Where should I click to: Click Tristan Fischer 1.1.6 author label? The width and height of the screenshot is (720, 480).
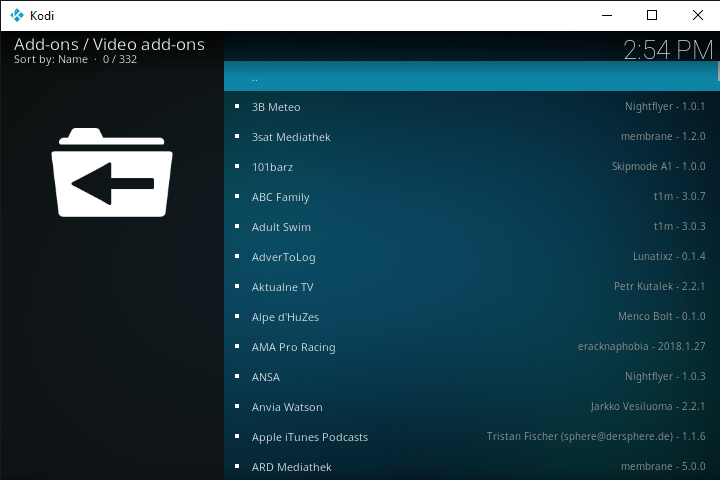click(x=596, y=436)
